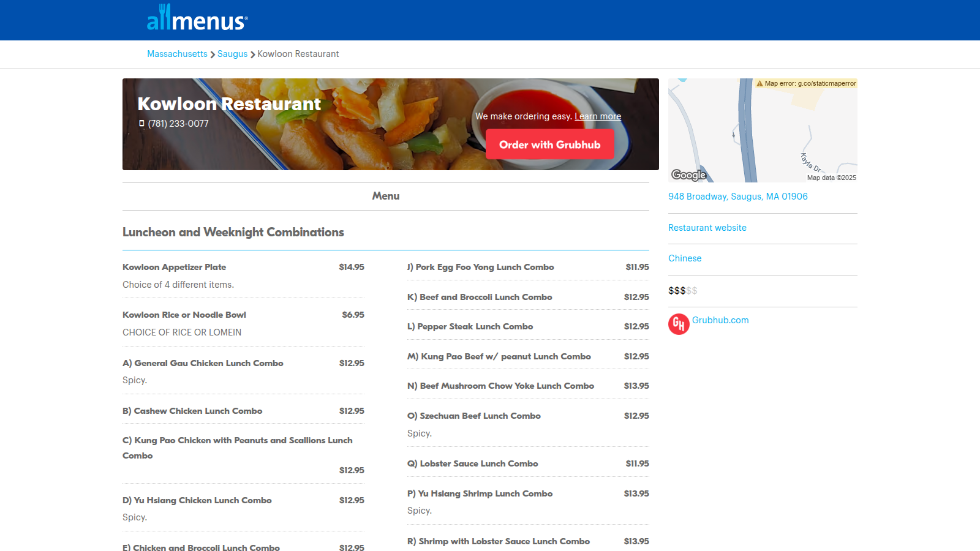Click the phone icon beside restaurant number

(x=141, y=124)
